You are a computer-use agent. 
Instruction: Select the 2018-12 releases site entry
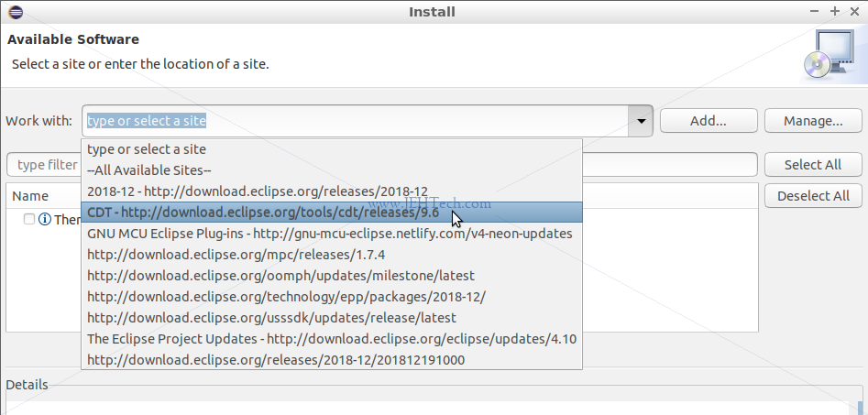click(x=332, y=191)
